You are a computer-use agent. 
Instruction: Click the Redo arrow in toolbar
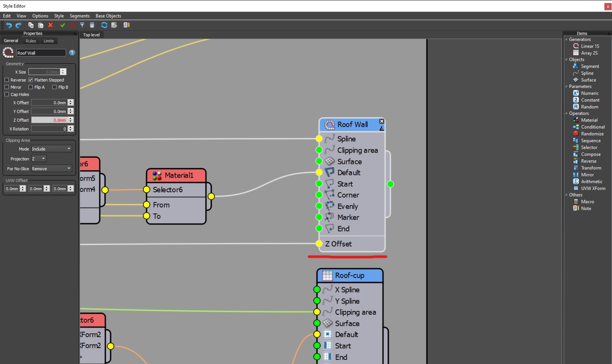point(19,25)
